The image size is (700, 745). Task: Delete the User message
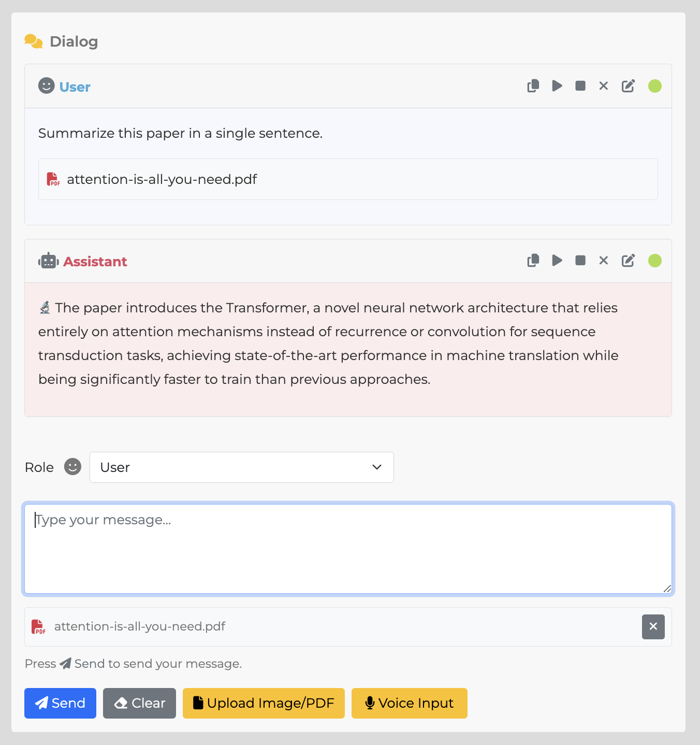[x=604, y=86]
